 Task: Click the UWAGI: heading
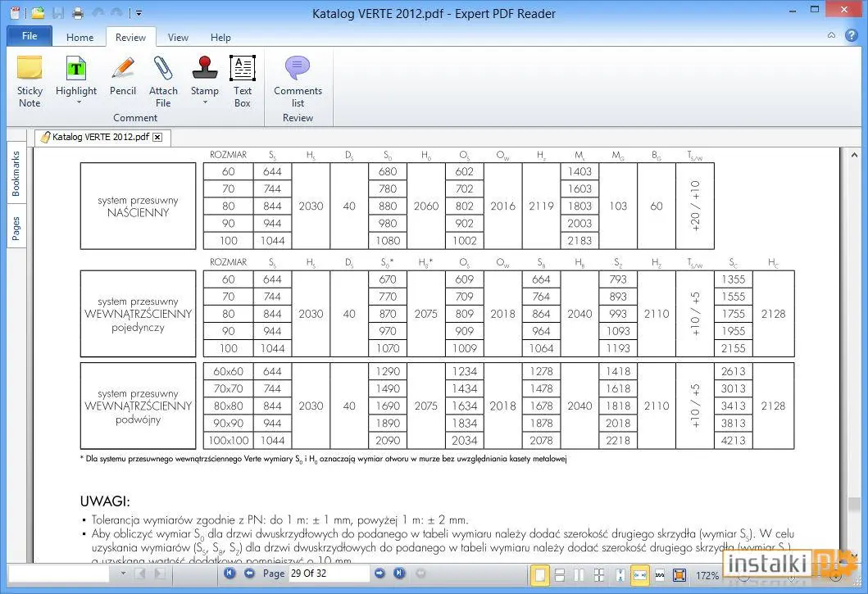coord(105,501)
